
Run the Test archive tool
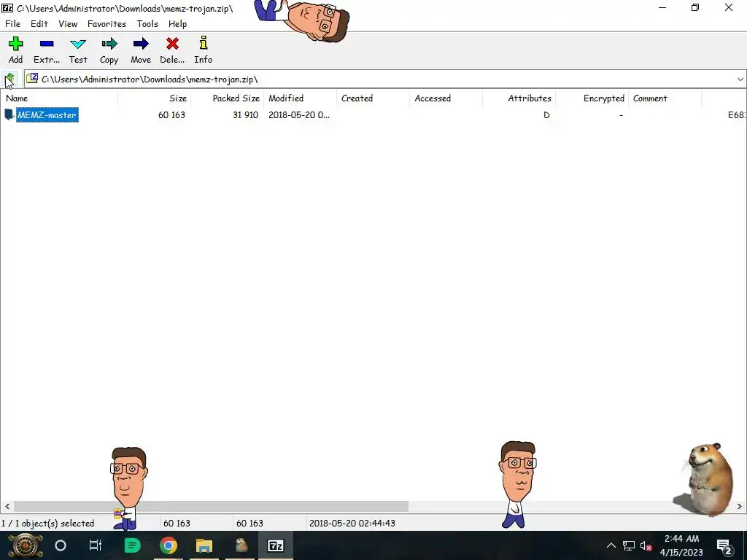point(77,50)
